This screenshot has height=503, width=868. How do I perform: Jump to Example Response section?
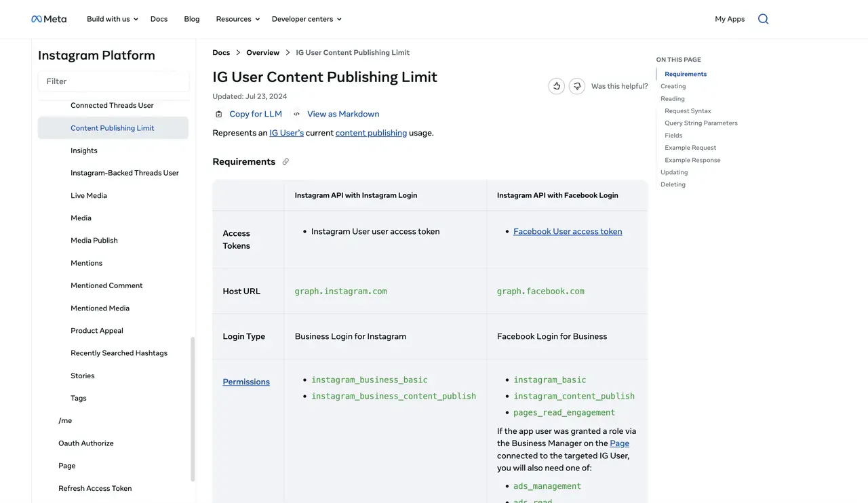[x=692, y=160]
